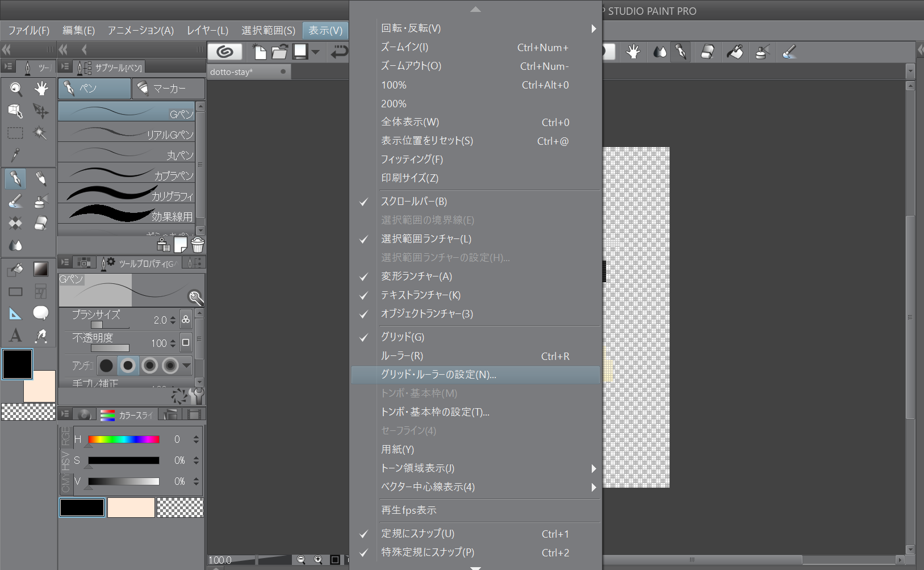The height and width of the screenshot is (570, 924).
Task: Open the 編集(E) menu
Action: pyautogui.click(x=78, y=31)
